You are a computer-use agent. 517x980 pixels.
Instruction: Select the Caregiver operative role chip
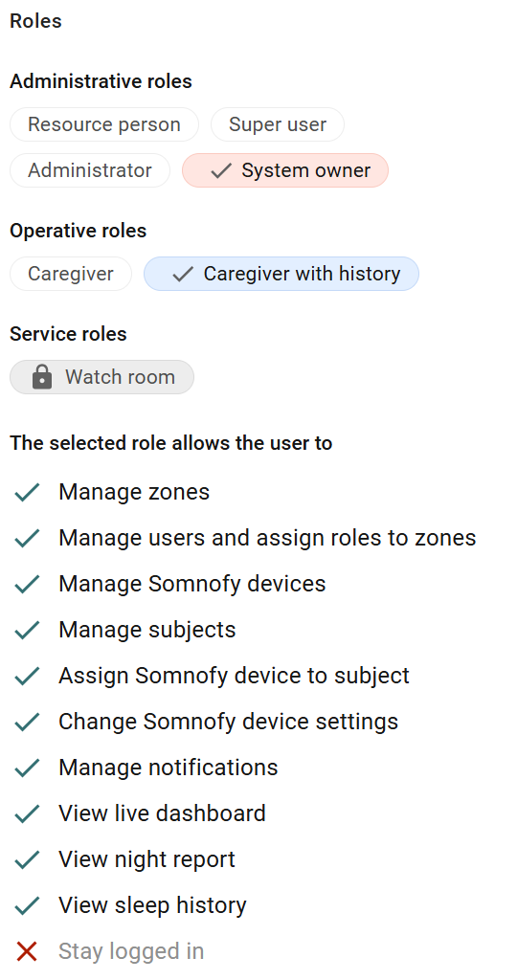pyautogui.click(x=71, y=274)
